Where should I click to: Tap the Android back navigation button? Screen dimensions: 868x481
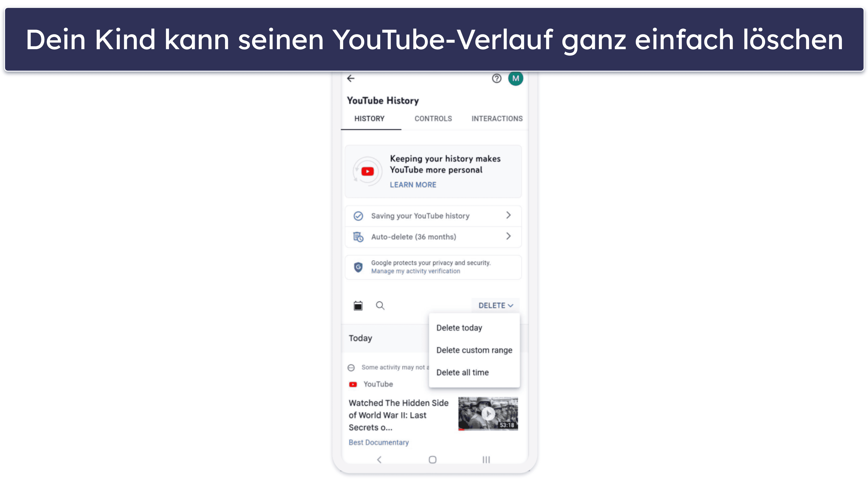379,459
